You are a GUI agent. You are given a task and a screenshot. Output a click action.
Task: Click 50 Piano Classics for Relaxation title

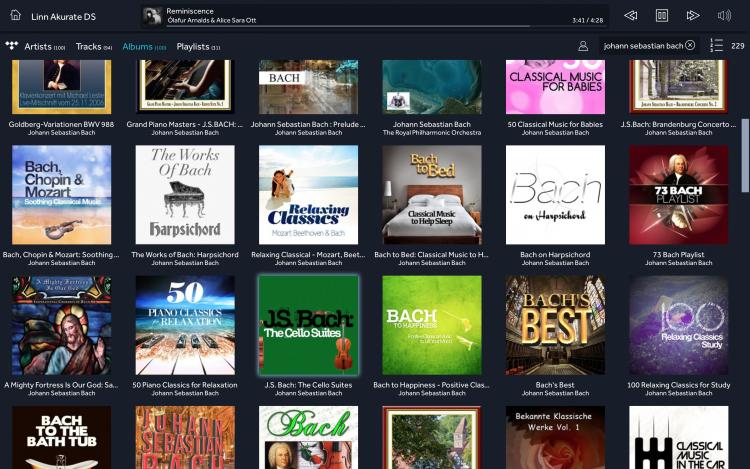tap(185, 385)
